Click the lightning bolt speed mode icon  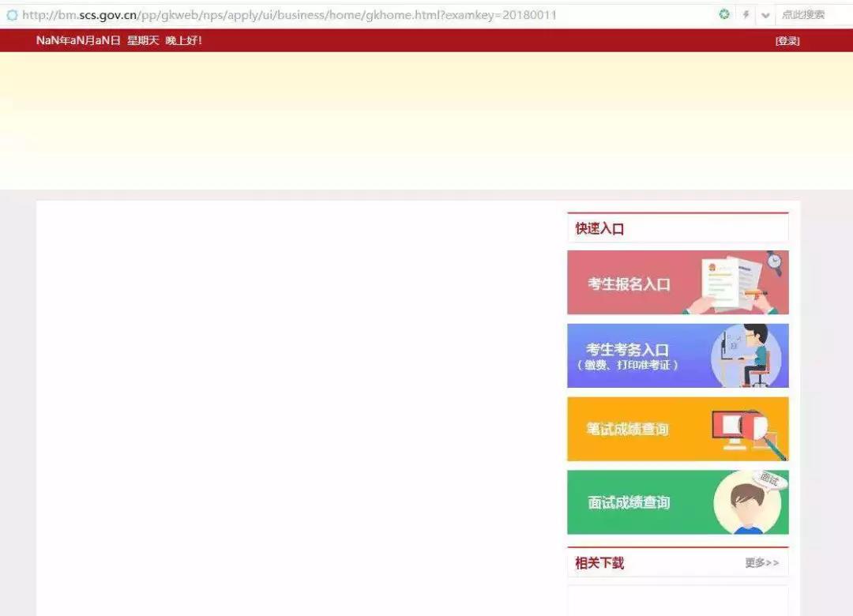click(746, 15)
